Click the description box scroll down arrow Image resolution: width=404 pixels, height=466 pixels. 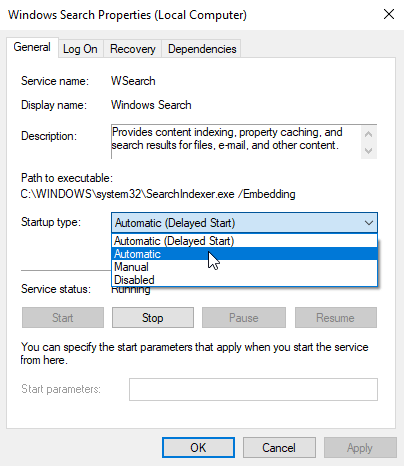(x=369, y=151)
